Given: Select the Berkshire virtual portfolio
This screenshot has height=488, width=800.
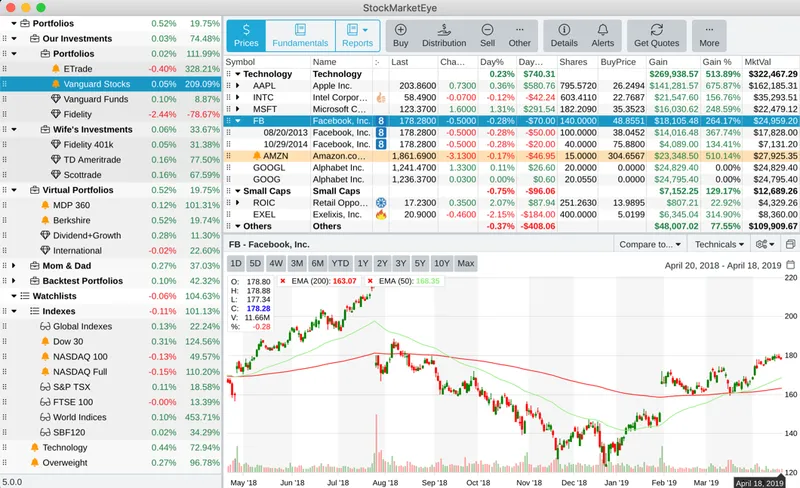Looking at the screenshot, I should (x=111, y=221).
